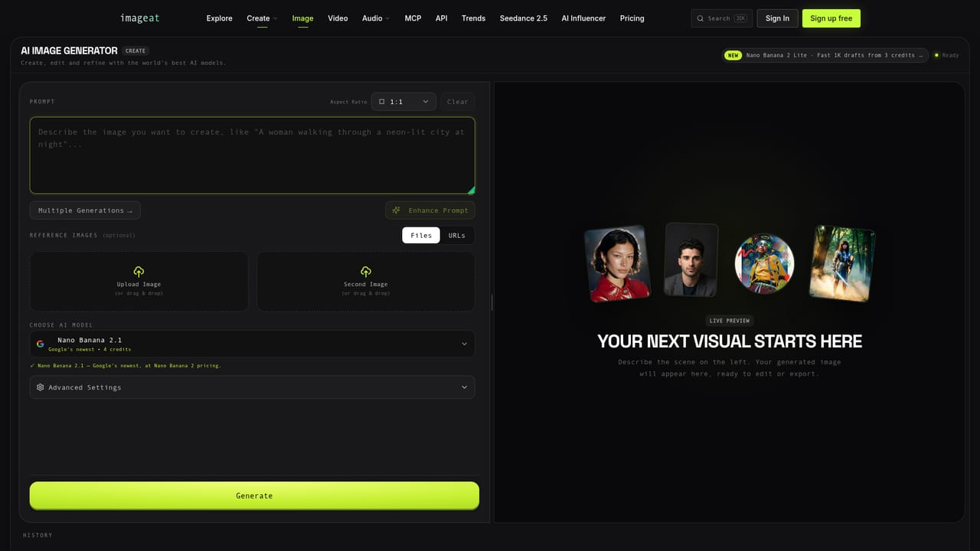Click the forest warrior thumbnail

pyautogui.click(x=842, y=263)
